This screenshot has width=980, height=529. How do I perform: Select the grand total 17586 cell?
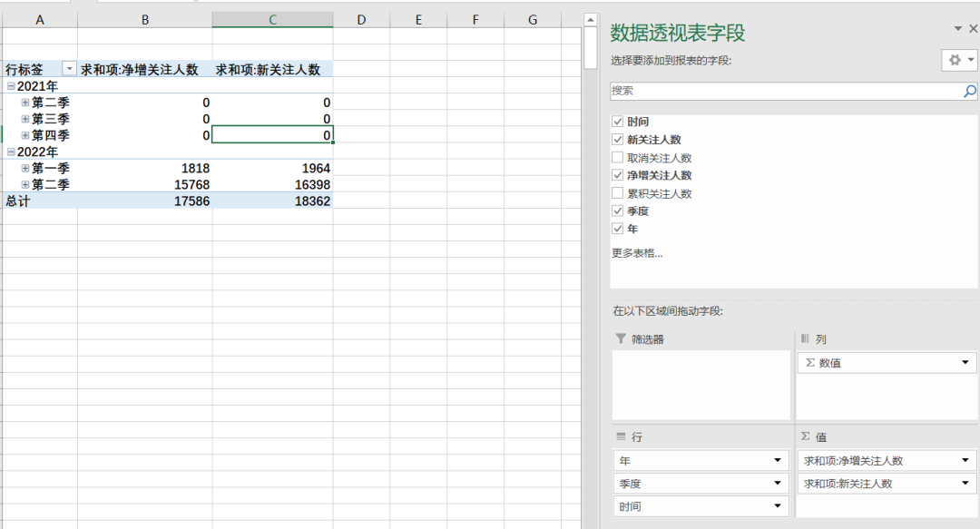tap(145, 201)
